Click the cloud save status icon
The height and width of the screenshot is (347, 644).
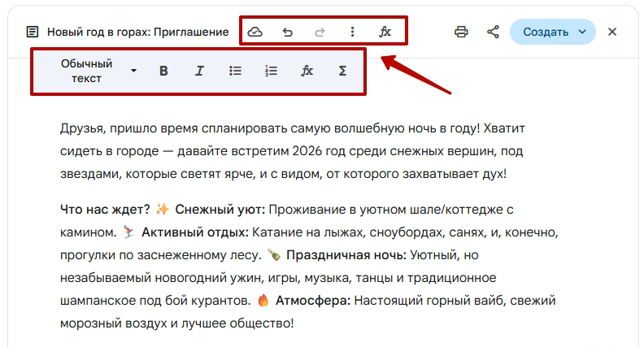(x=255, y=32)
